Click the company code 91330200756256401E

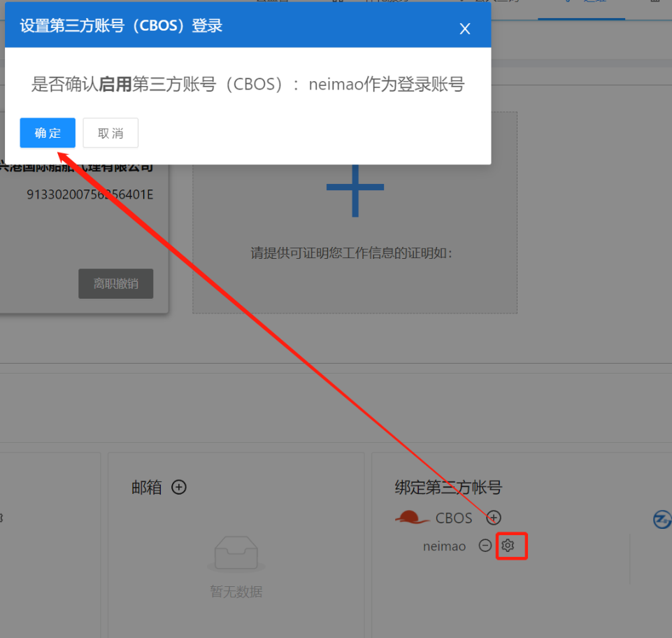tap(90, 194)
